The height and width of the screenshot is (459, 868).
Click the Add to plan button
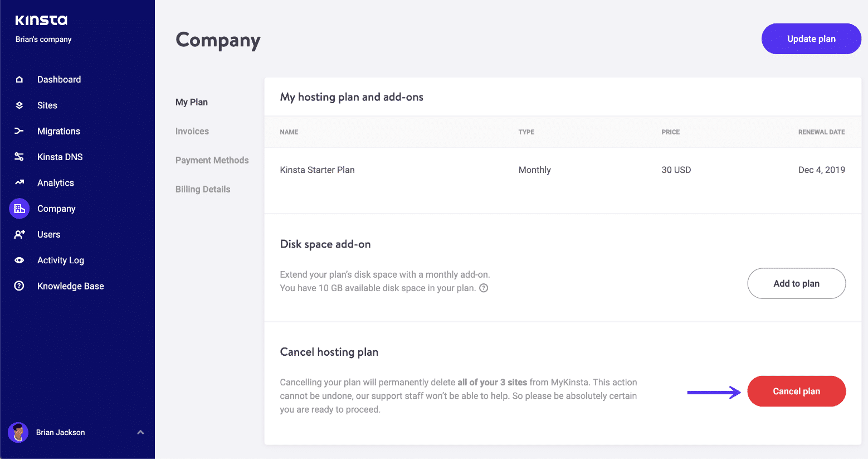[796, 283]
